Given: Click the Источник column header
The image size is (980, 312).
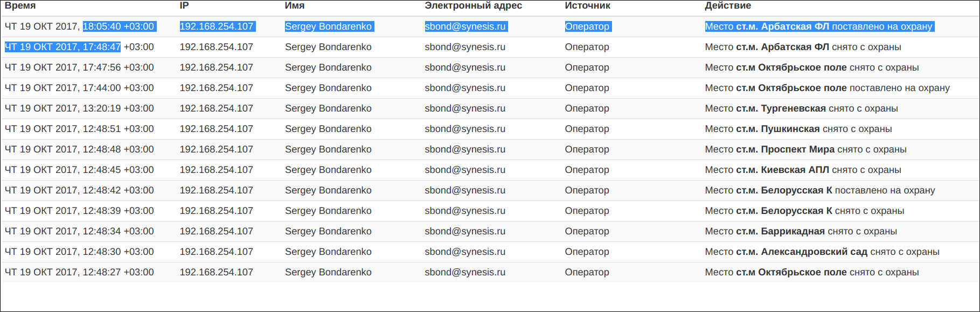Looking at the screenshot, I should (588, 5).
